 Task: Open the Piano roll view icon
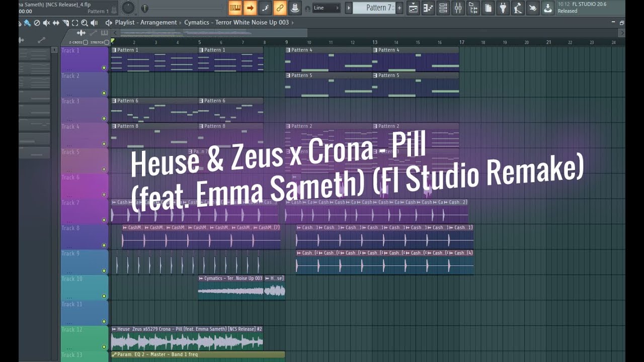428,8
